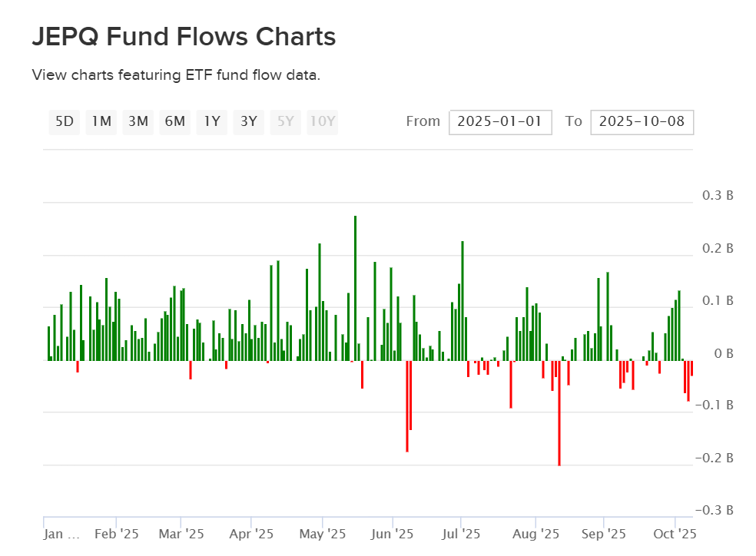The image size is (756, 556).
Task: Click the JEPQ Fund Flows Charts heading
Action: 184,36
